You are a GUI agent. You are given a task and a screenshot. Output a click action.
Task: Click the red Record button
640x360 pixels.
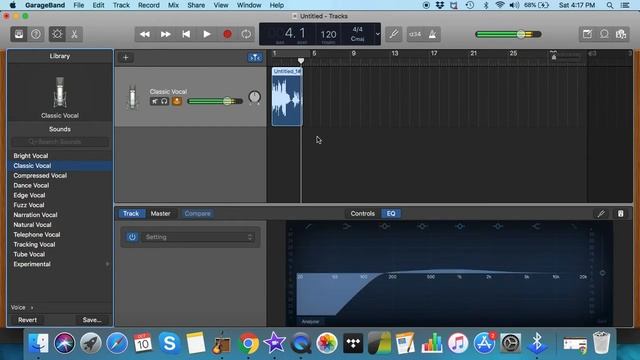[x=227, y=34]
